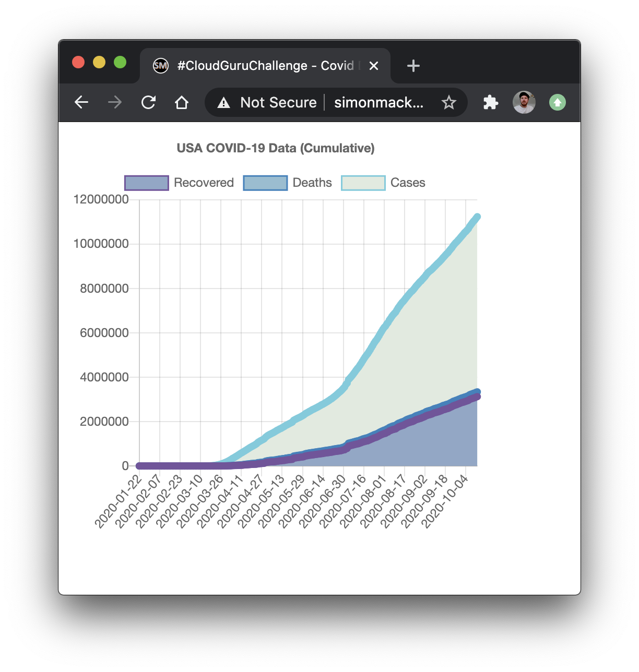Toggle the Recovered dataset legend label
The width and height of the screenshot is (639, 672).
pyautogui.click(x=204, y=183)
